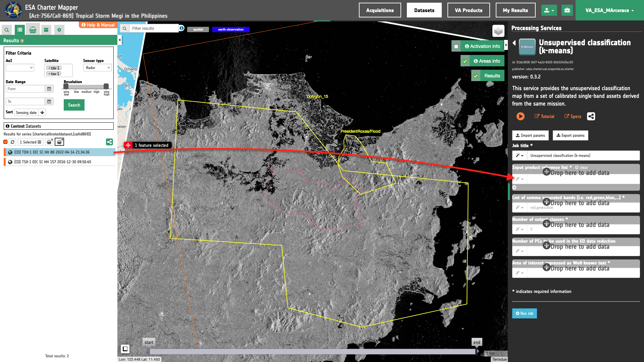Open the basket tab icon in left panel
This screenshot has height=362, width=644.
(x=33, y=30)
